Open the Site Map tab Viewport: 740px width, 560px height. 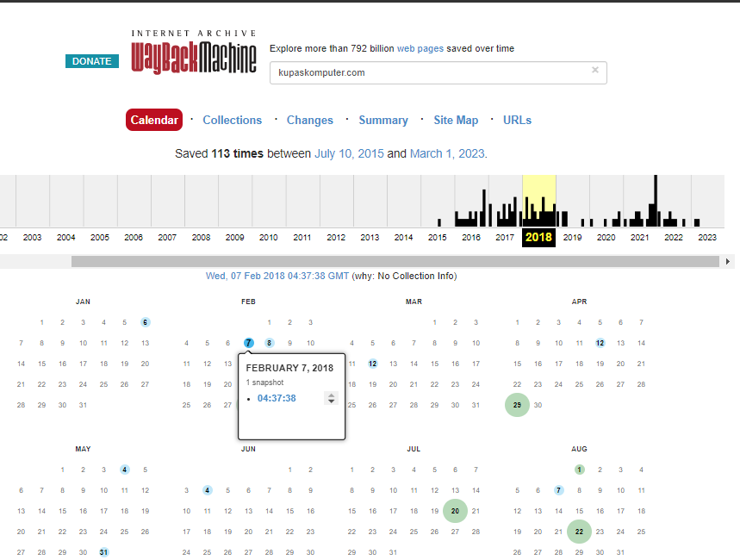pyautogui.click(x=456, y=120)
